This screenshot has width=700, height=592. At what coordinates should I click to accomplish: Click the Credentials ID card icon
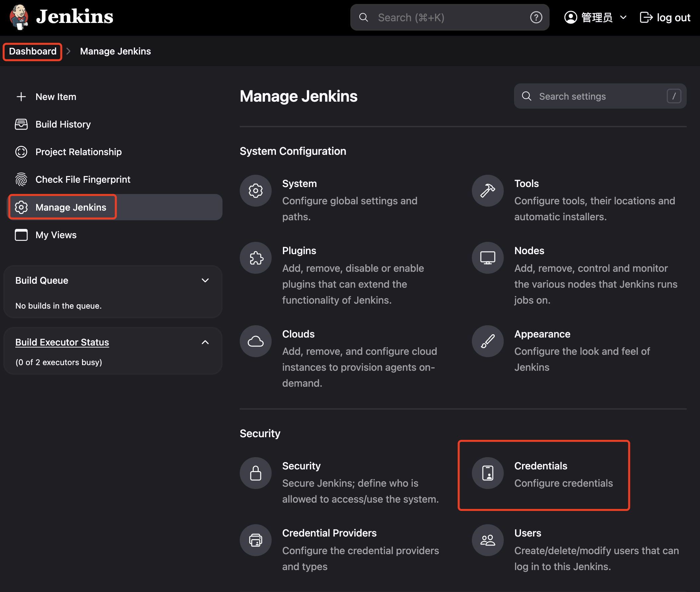(x=487, y=473)
